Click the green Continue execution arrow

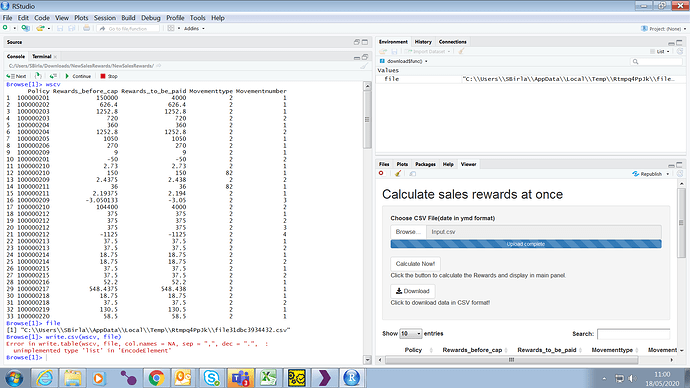tap(67, 76)
